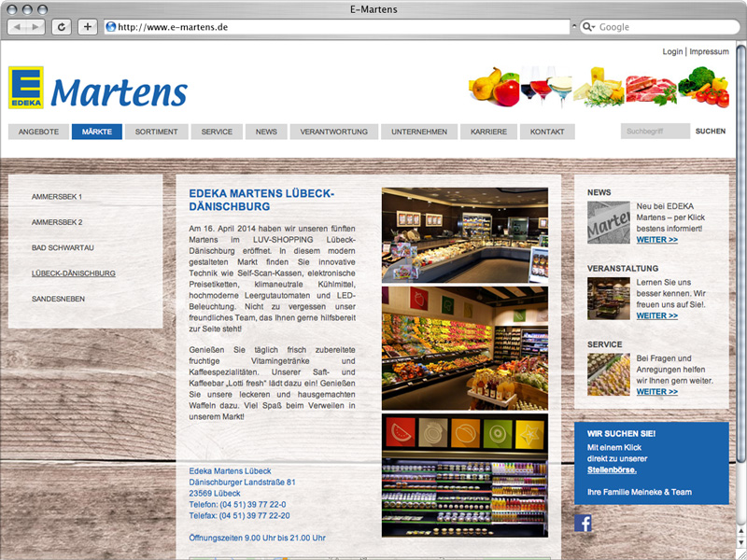747x560 pixels.
Task: Click the globe site icon in address bar
Action: pyautogui.click(x=111, y=27)
